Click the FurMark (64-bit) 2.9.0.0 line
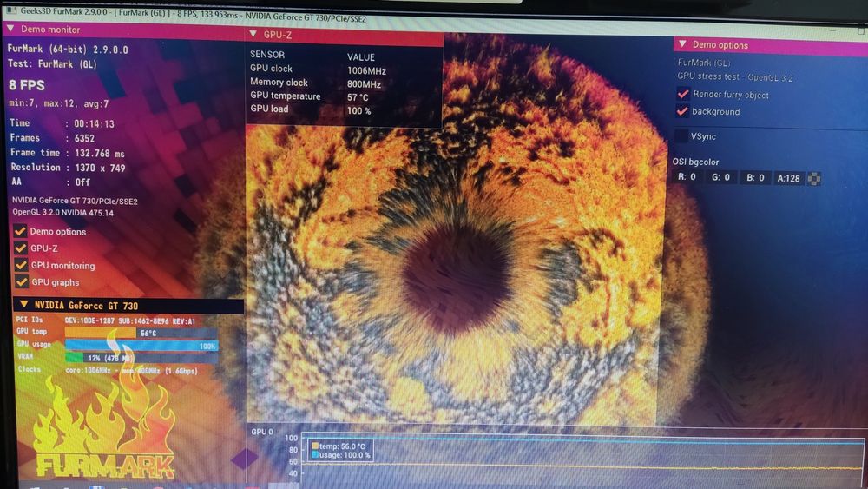The image size is (868, 489). (68, 50)
